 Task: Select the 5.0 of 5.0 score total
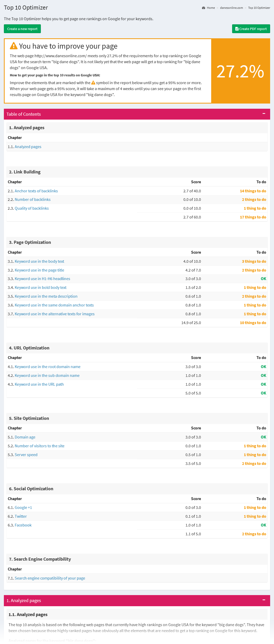tap(193, 393)
